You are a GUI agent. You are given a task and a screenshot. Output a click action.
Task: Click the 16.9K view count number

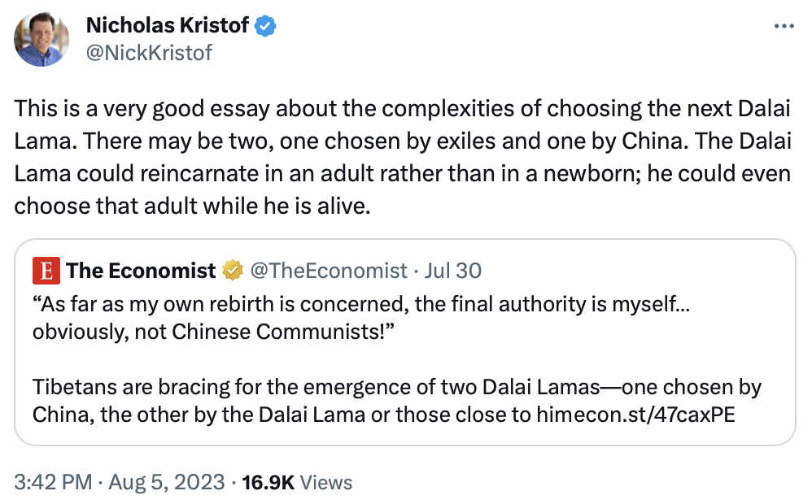click(268, 481)
